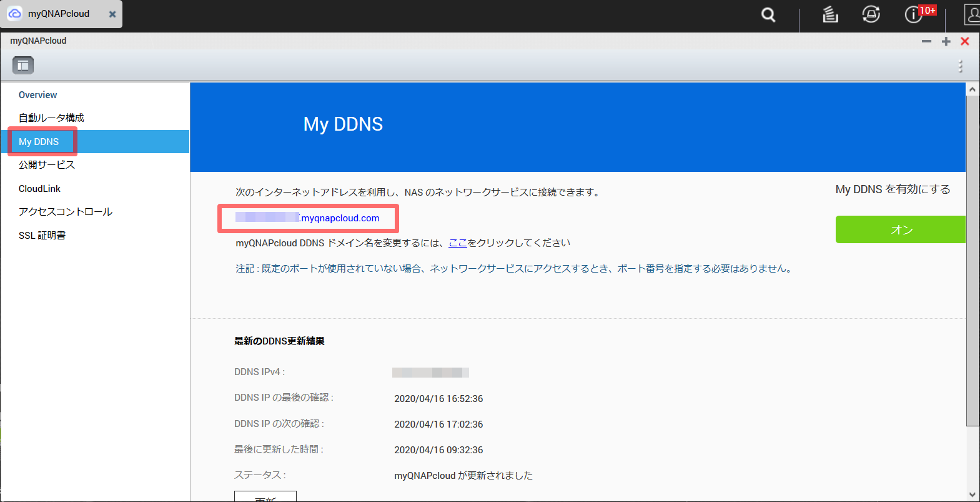Click the scrollbar down arrow
The height and width of the screenshot is (502, 980).
(973, 494)
